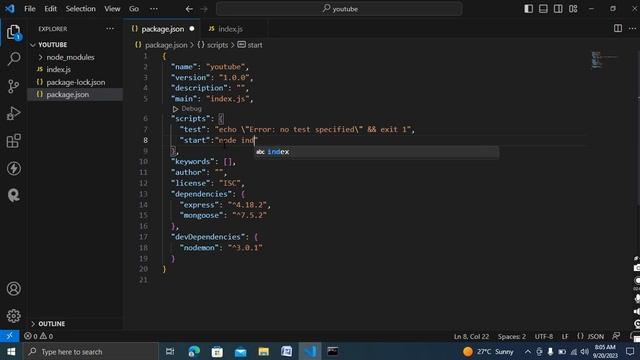Open the terminal app in taskbar

point(333,351)
